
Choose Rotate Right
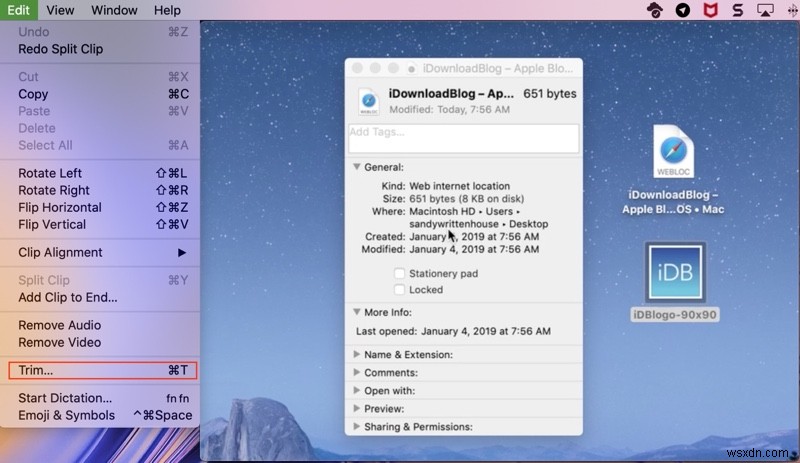click(100, 190)
